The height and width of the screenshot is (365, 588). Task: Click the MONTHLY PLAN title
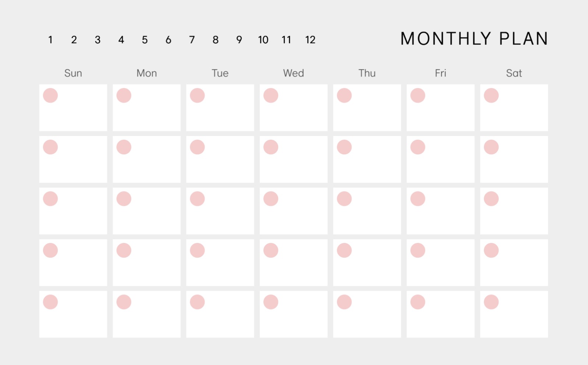pos(474,39)
